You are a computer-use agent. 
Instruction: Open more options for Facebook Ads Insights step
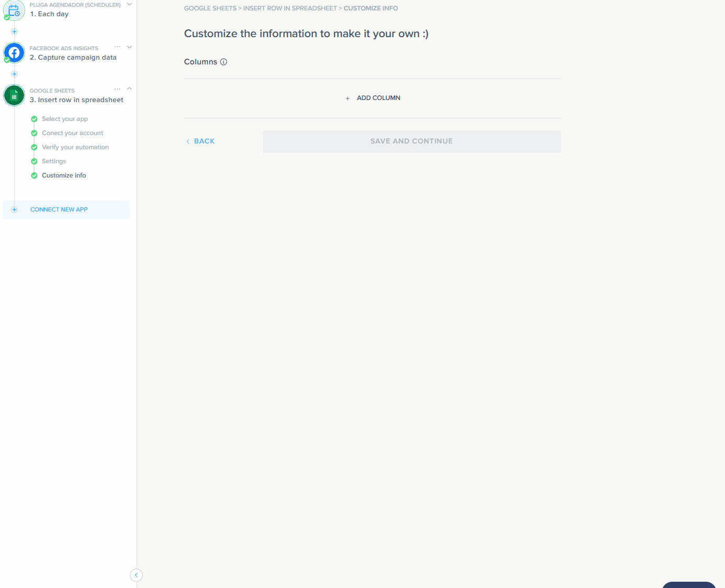(x=117, y=47)
